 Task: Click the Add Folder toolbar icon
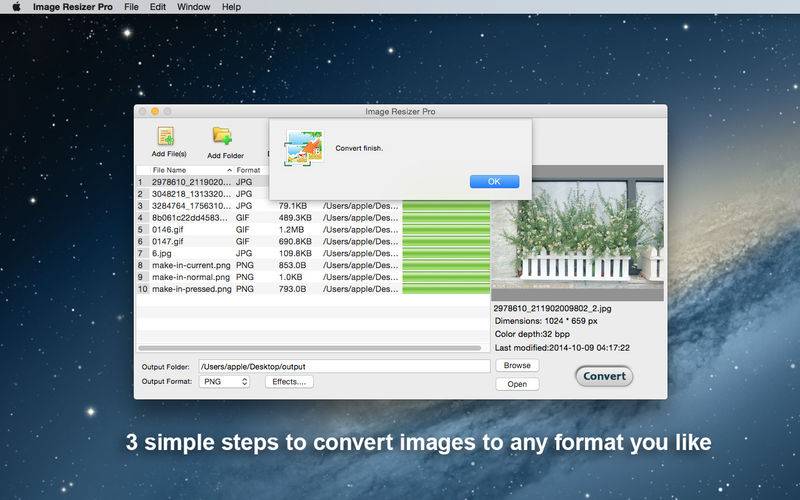(222, 136)
